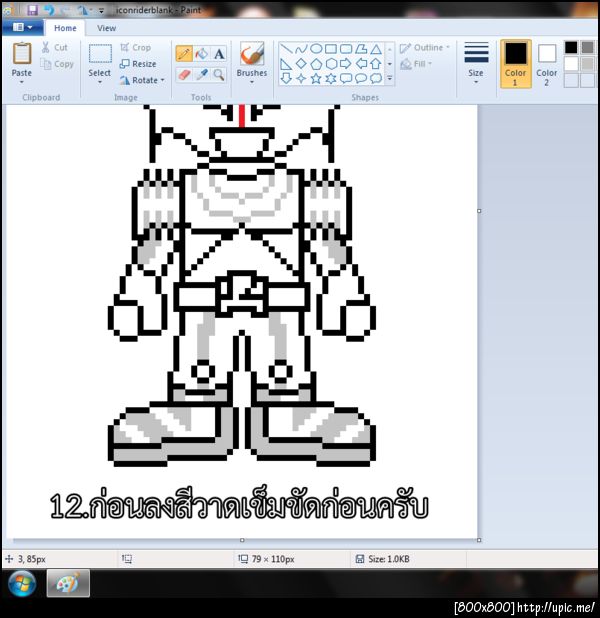Activate the Color 1 foreground selector
600x618 pixels.
pyautogui.click(x=516, y=63)
